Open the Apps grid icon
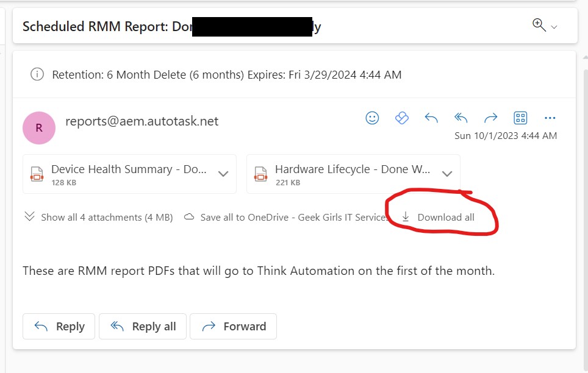 pyautogui.click(x=520, y=118)
